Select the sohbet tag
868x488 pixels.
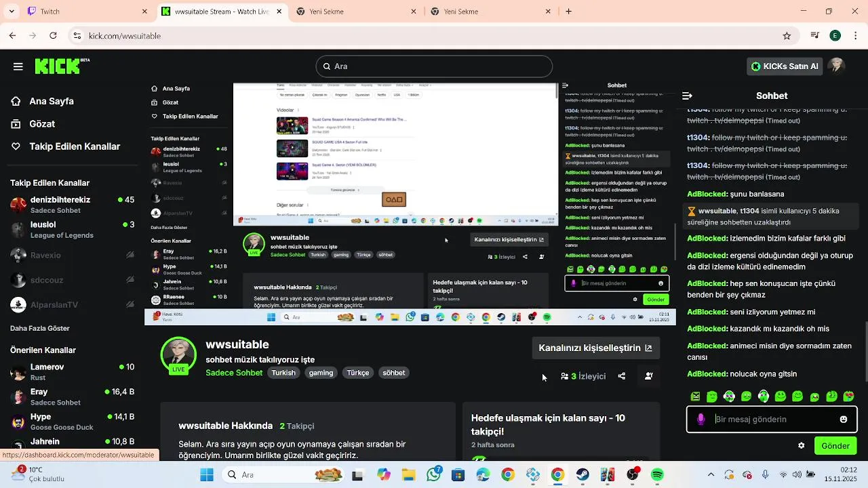(394, 373)
